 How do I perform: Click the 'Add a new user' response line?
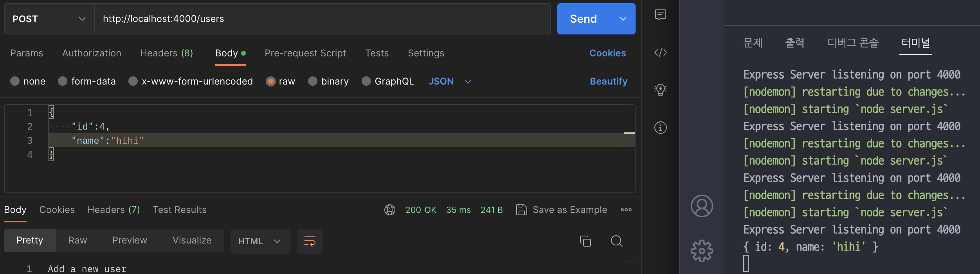click(x=87, y=269)
